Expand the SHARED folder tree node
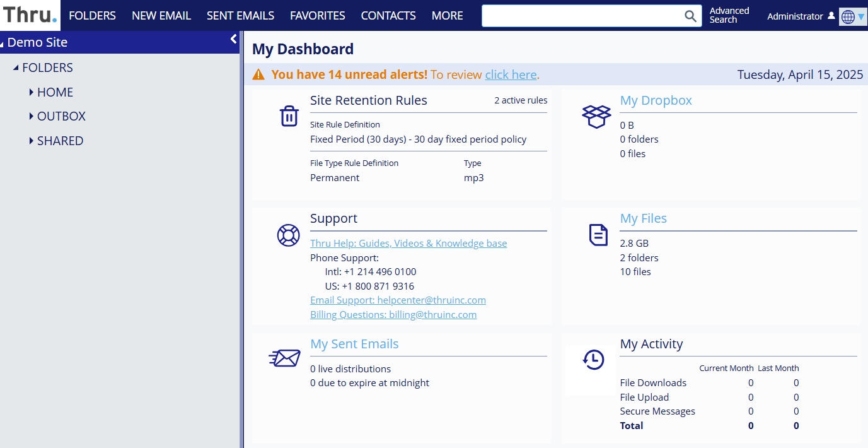This screenshot has height=448, width=868. click(31, 141)
